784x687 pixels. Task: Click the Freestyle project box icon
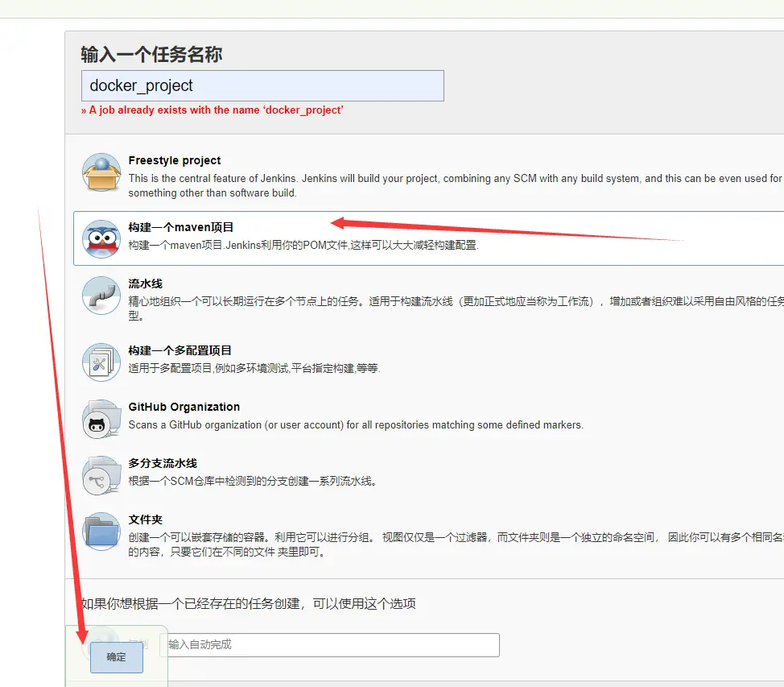(x=101, y=172)
